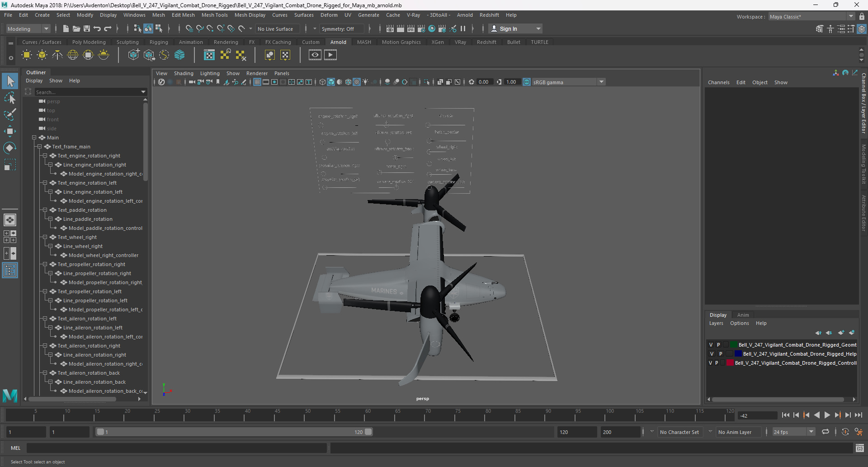Click the Arnold Render play shelf icon
Screen dimensions: 868x467
330,55
